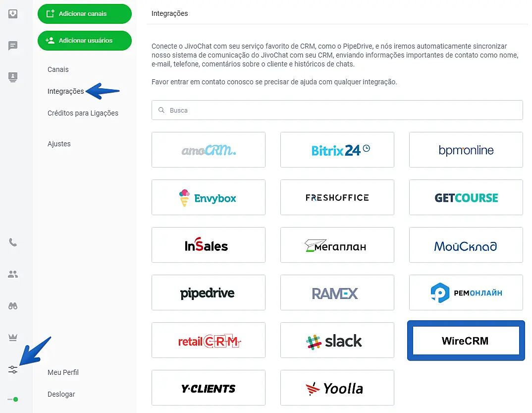Select the Pipedrive integration card

pos(208,293)
